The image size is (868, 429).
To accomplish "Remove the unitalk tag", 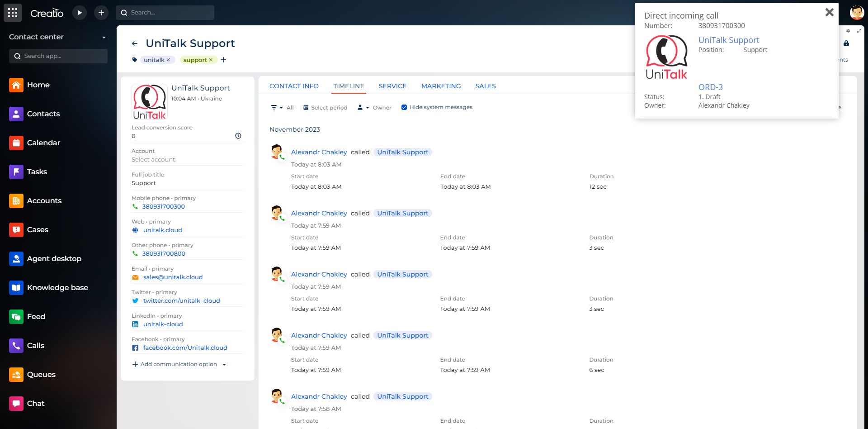I will [169, 60].
